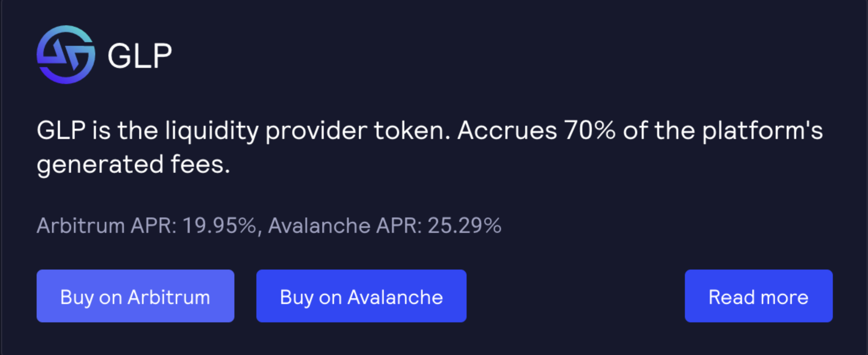
Task: Select the 19.95% APR value
Action: [219, 225]
